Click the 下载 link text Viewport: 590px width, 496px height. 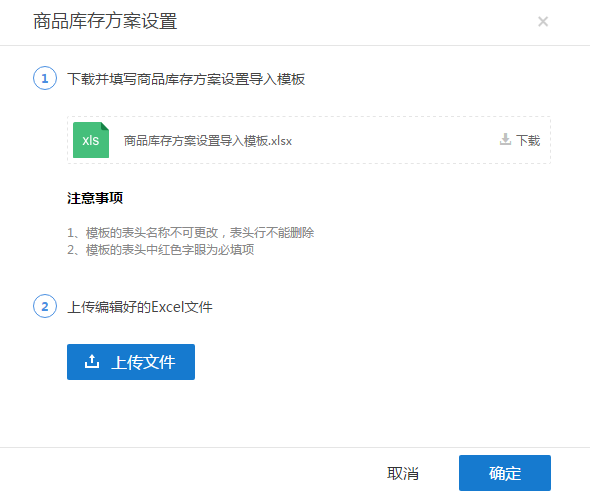(528, 140)
